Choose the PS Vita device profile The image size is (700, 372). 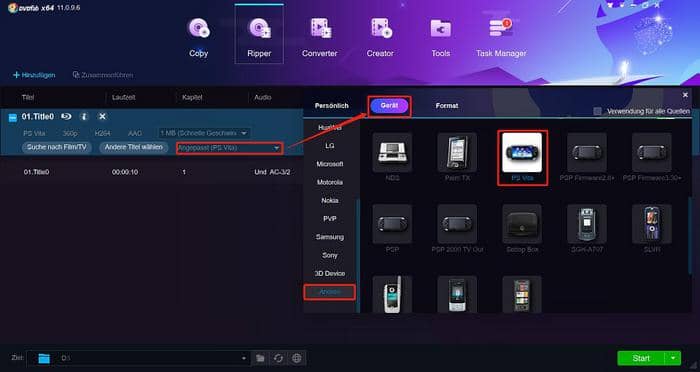tap(522, 152)
